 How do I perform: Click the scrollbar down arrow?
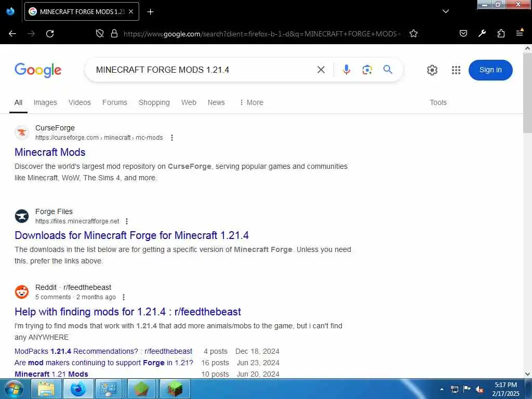527,374
